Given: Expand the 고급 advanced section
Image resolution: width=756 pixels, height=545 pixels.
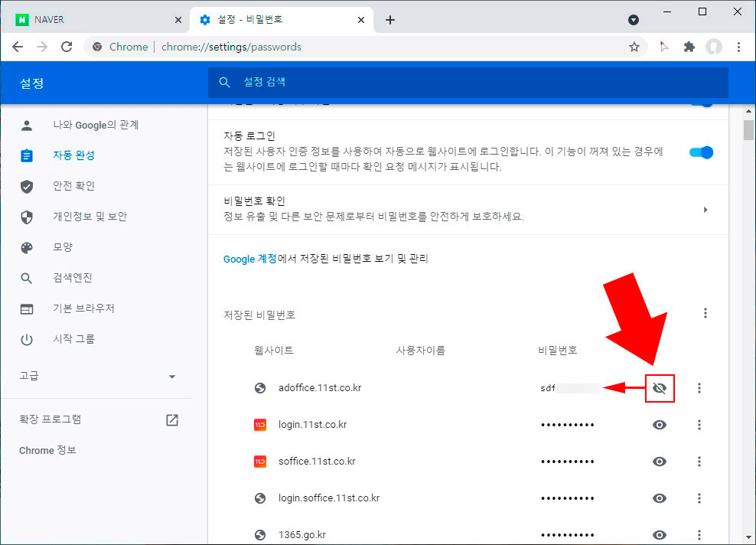Looking at the screenshot, I should [96, 376].
